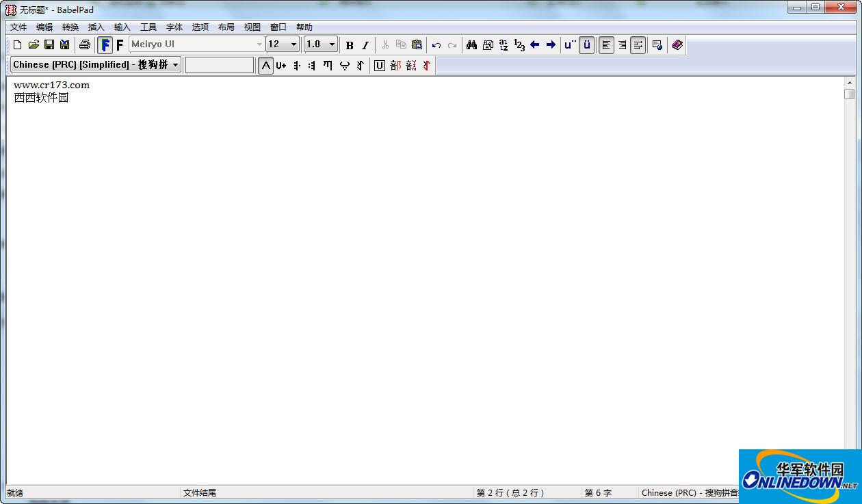The image size is (862, 504).
Task: Click the empty input box beside language selector
Action: click(219, 65)
